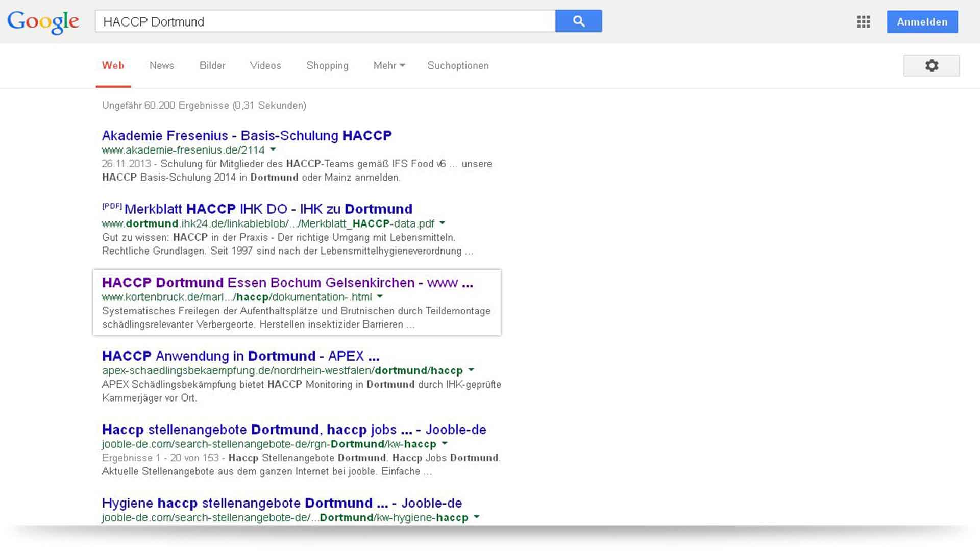This screenshot has height=551, width=980.
Task: Expand arrow next to kw-hygiene-haccp URL
Action: 477,517
